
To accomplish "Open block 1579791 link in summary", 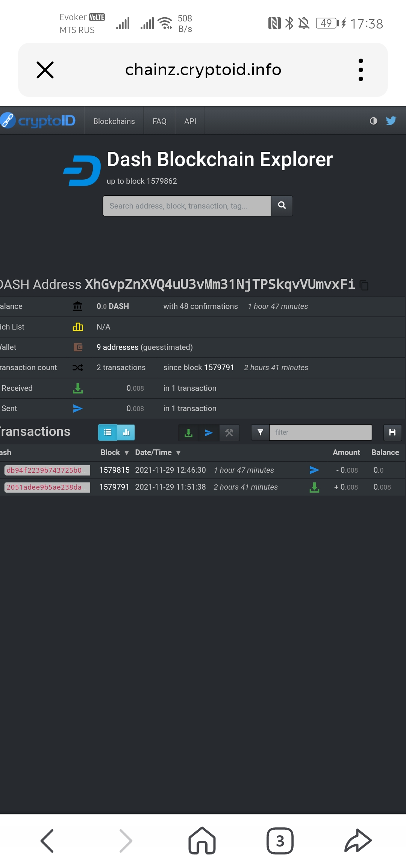I will (219, 367).
